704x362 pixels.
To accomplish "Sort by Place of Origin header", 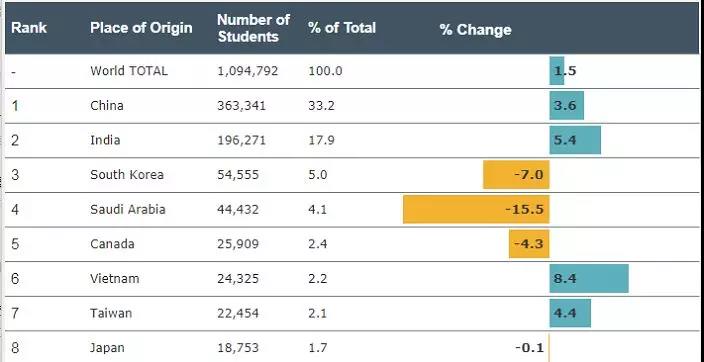I will [141, 28].
